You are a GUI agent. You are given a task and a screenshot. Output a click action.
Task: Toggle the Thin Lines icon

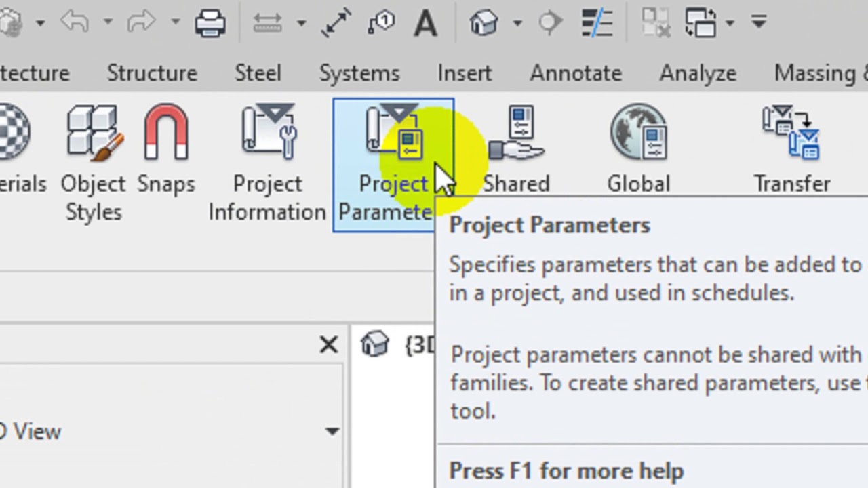pos(597,23)
